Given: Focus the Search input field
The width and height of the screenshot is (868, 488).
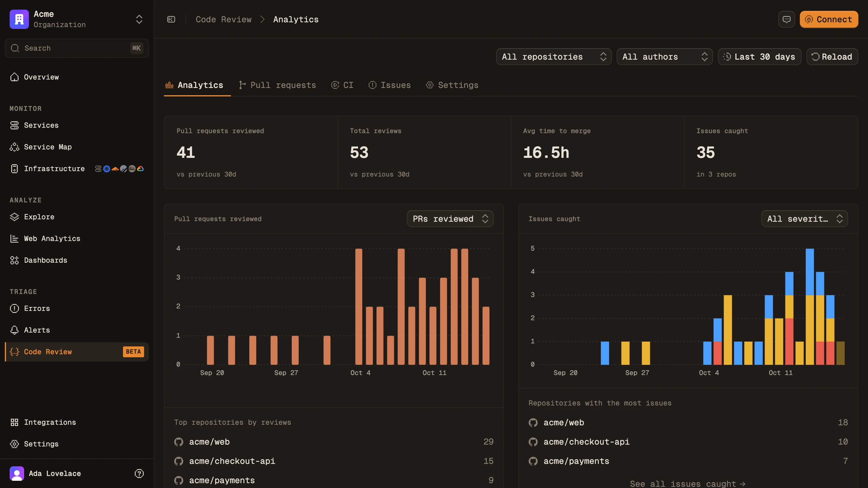Looking at the screenshot, I should pyautogui.click(x=77, y=48).
